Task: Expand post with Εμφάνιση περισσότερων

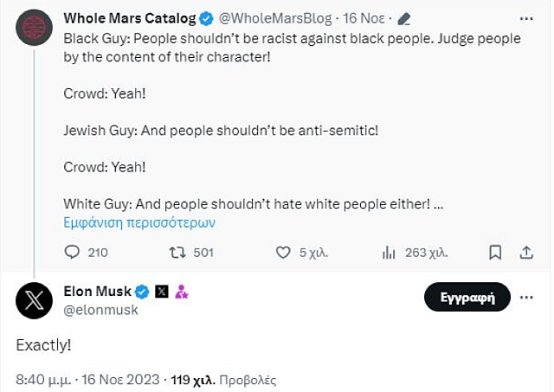Action: click(139, 222)
